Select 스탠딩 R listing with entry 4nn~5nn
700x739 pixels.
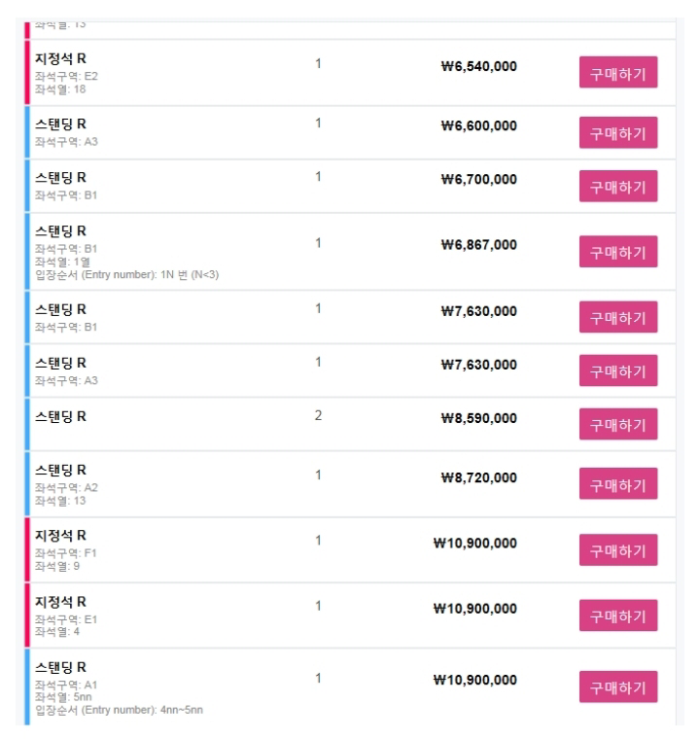coord(60,667)
